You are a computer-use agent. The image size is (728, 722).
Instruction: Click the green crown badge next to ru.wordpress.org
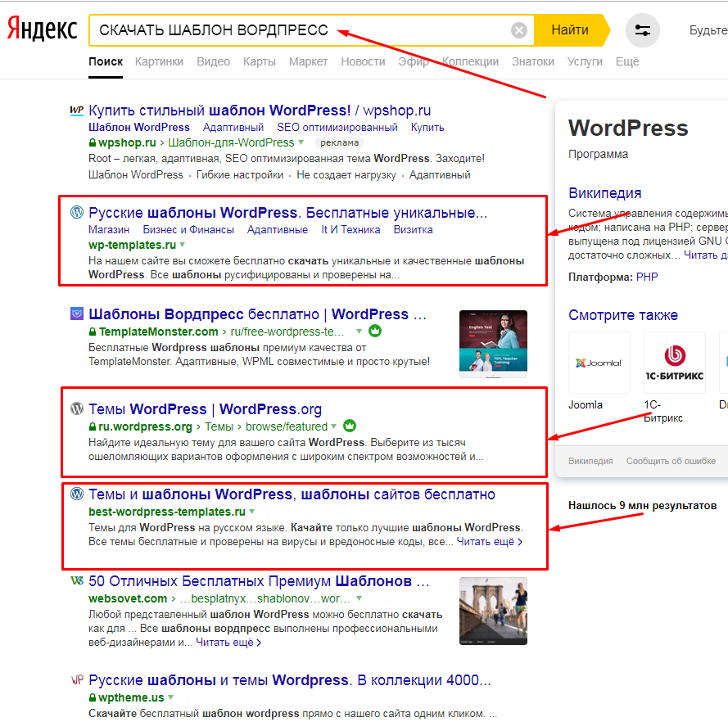(350, 426)
